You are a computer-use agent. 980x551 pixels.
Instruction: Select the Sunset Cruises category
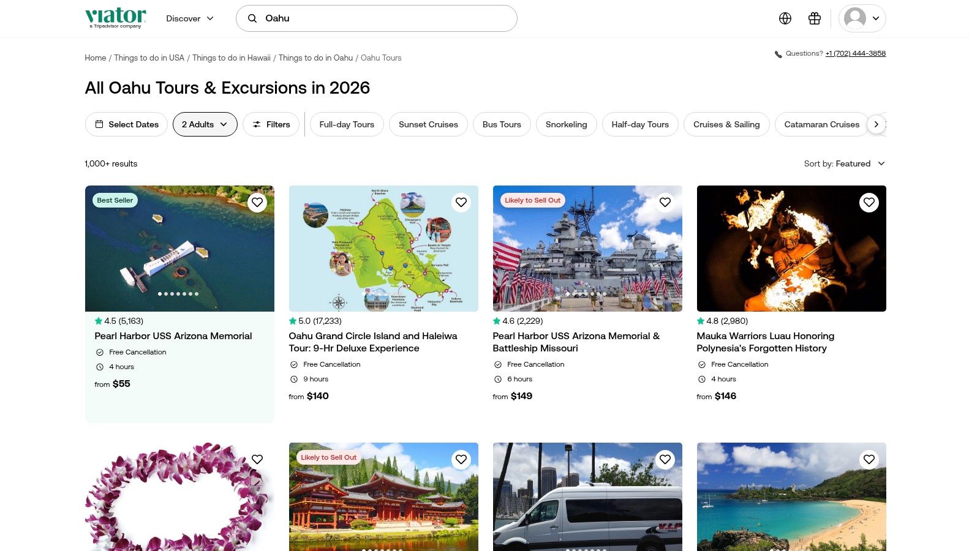(428, 124)
